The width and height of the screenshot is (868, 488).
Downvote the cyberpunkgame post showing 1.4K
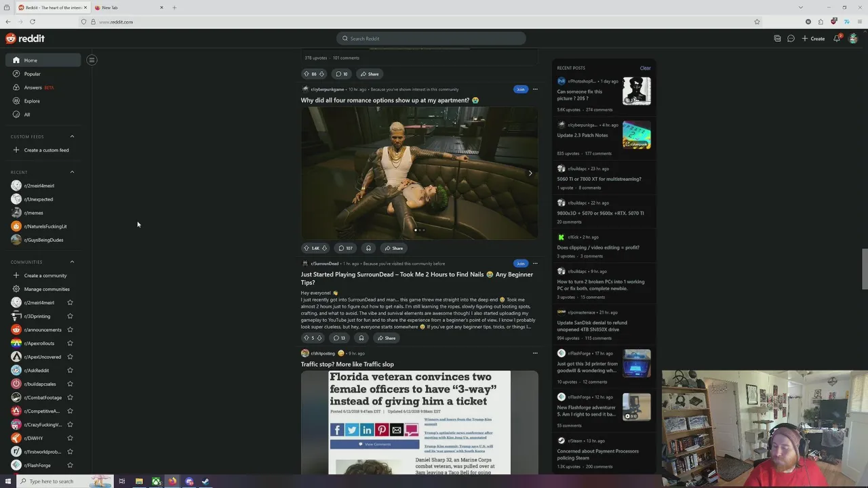pos(324,248)
